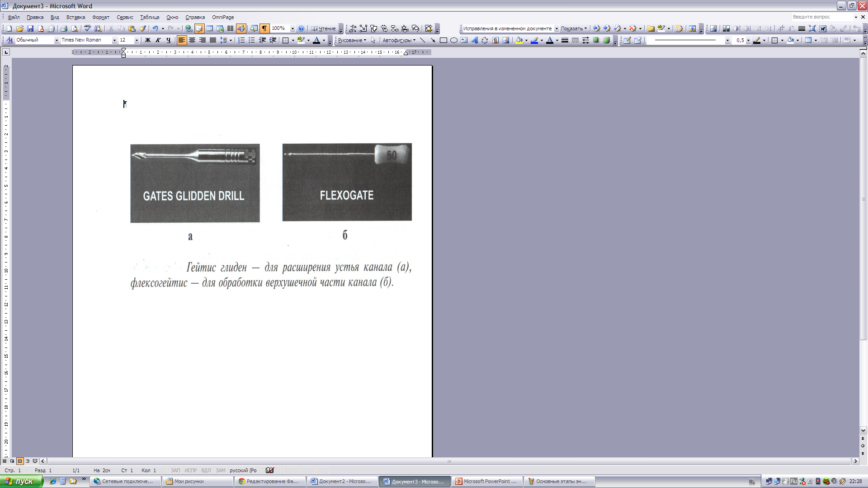The width and height of the screenshot is (868, 488).
Task: Click the Format Painter brush icon
Action: tap(142, 28)
